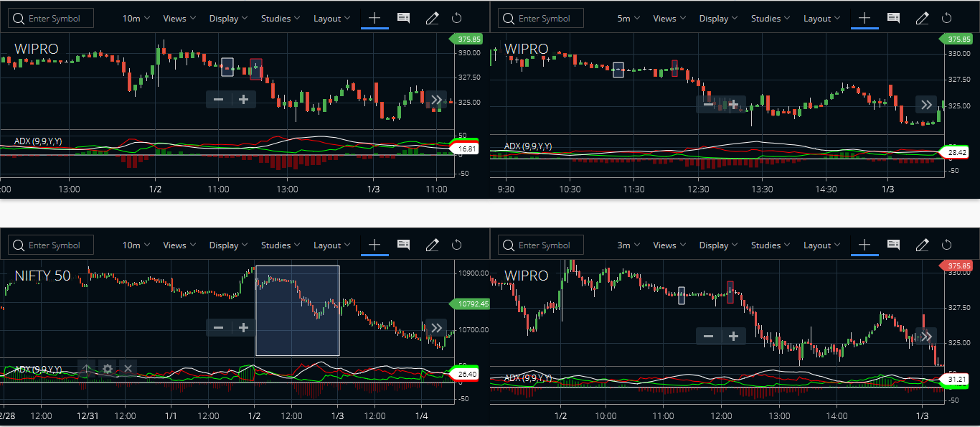Expand the Studies menu in the top-left WIPRO 10m chart

point(281,18)
